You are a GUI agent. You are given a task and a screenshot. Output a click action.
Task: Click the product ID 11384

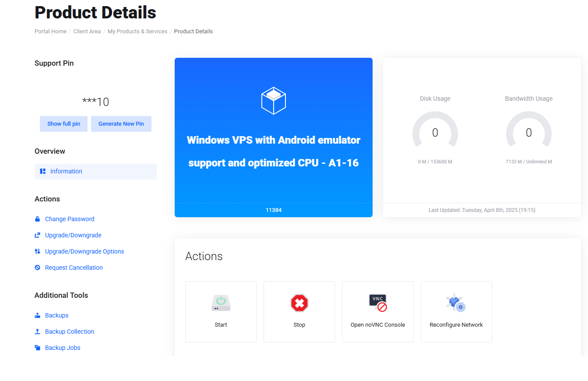(x=274, y=210)
